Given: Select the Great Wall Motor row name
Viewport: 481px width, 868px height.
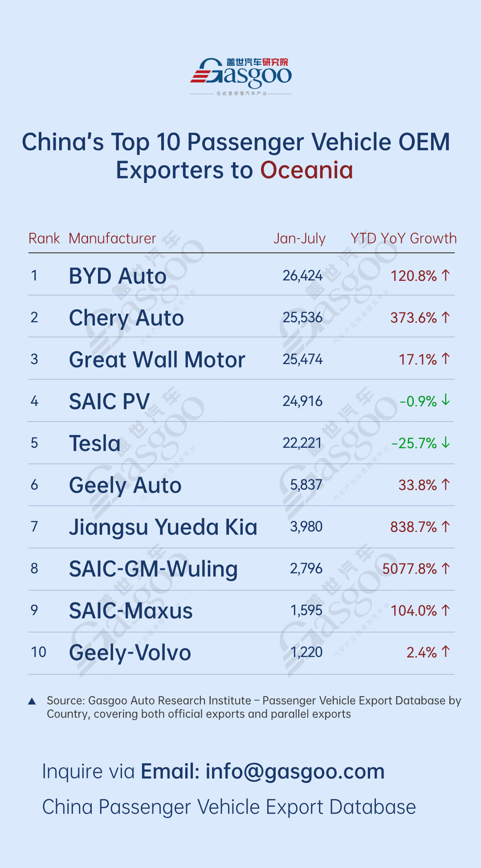Looking at the screenshot, I should coord(157,360).
